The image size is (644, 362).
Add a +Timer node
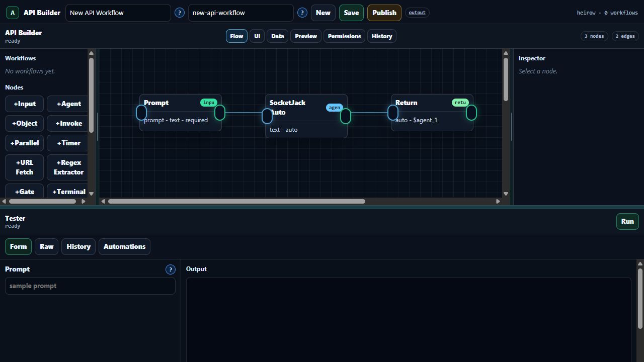tap(68, 143)
